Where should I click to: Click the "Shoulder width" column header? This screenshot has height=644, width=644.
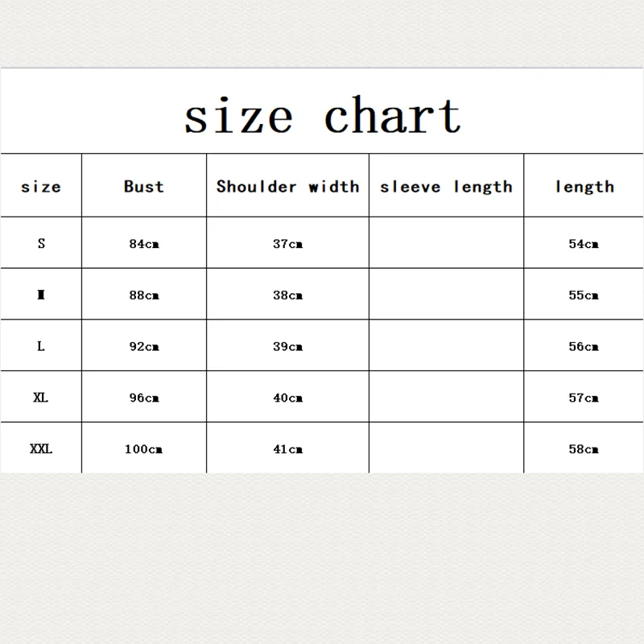[288, 187]
